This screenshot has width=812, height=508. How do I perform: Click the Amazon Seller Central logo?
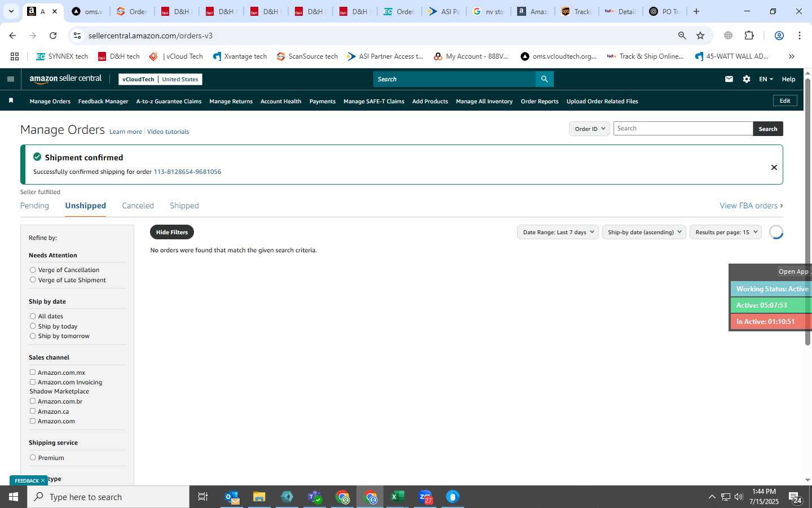pyautogui.click(x=65, y=79)
